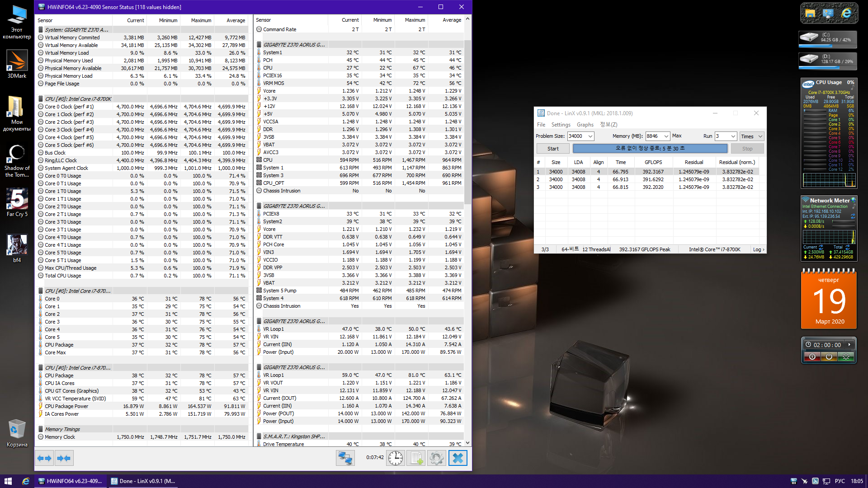
Task: Expand the Memory (MB) combo box
Action: coord(666,136)
